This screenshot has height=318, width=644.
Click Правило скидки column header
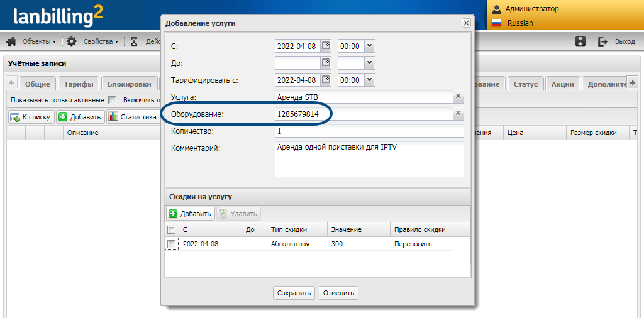[x=421, y=229]
